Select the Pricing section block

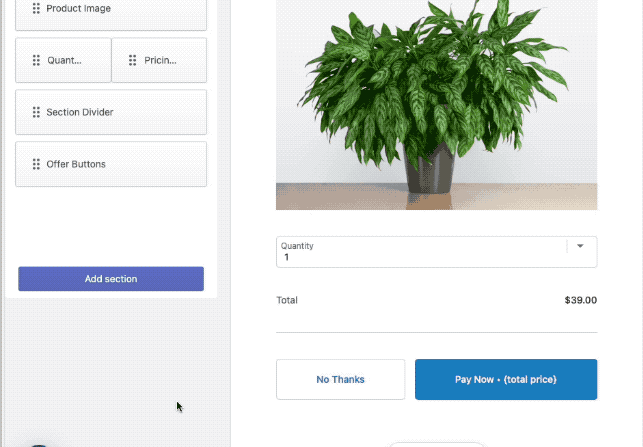click(159, 60)
